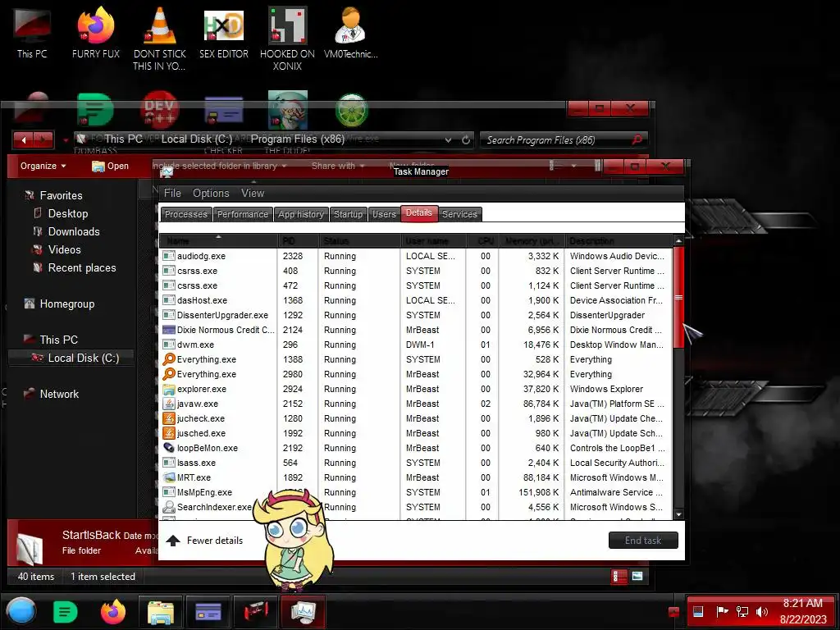
Task: Click the volume speaker tray icon
Action: coord(761,611)
